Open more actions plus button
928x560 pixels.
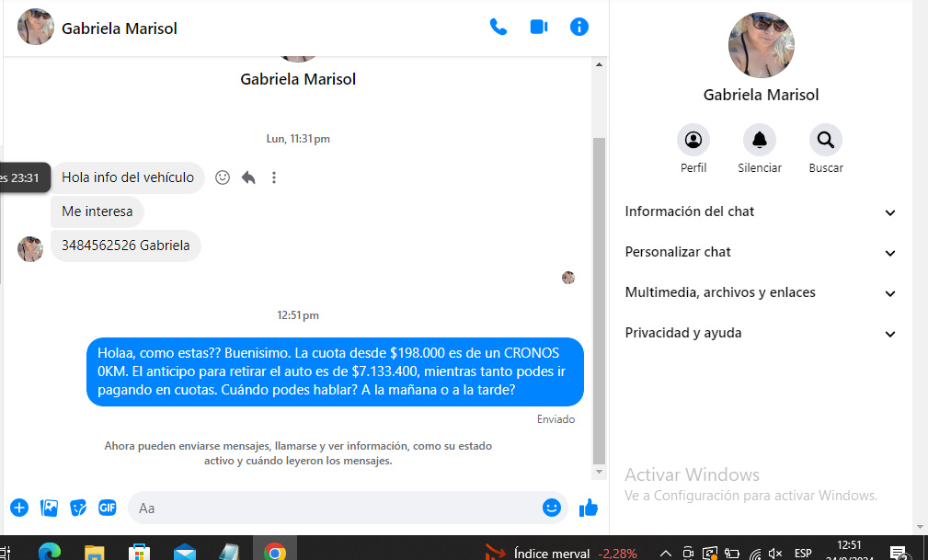point(19,508)
